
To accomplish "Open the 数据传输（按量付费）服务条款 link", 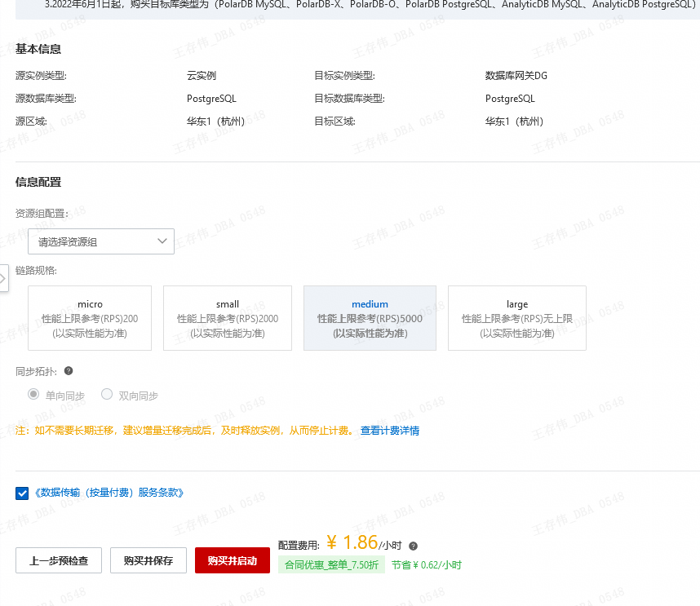I will tap(109, 493).
